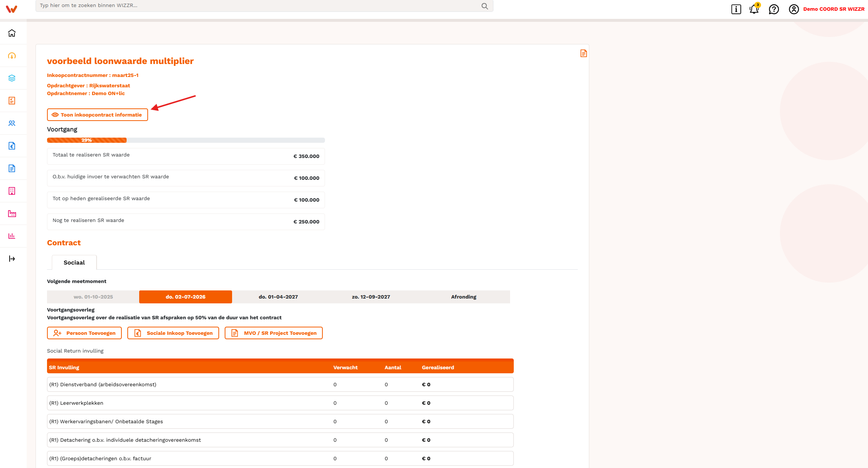Open the building icon in the sidebar
The width and height of the screenshot is (868, 468).
click(x=12, y=191)
